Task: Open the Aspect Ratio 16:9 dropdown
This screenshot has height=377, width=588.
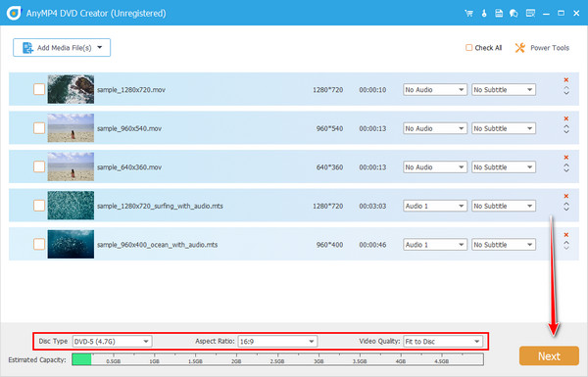Action: click(277, 342)
